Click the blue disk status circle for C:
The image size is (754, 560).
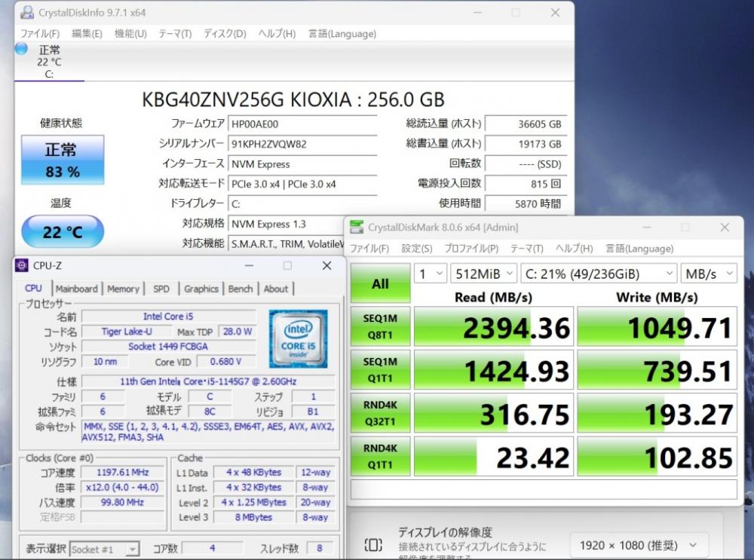click(21, 48)
